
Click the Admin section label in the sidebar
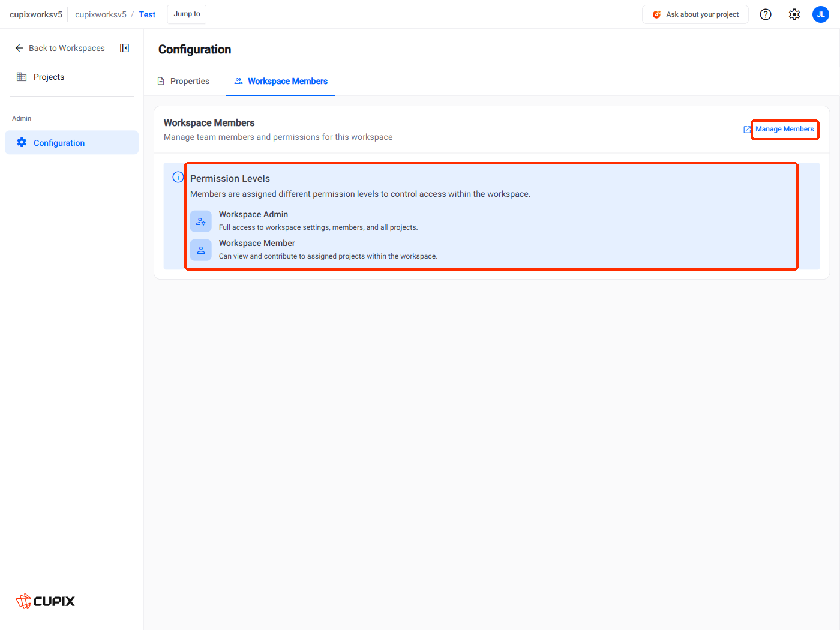point(22,118)
